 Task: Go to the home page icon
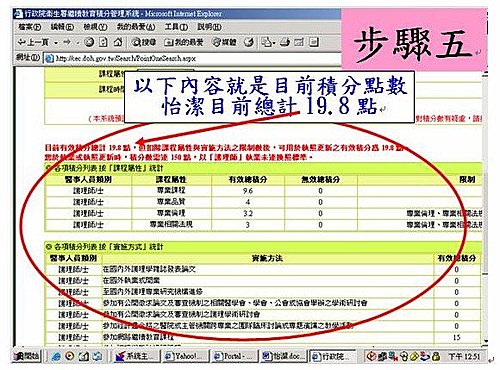(x=118, y=42)
